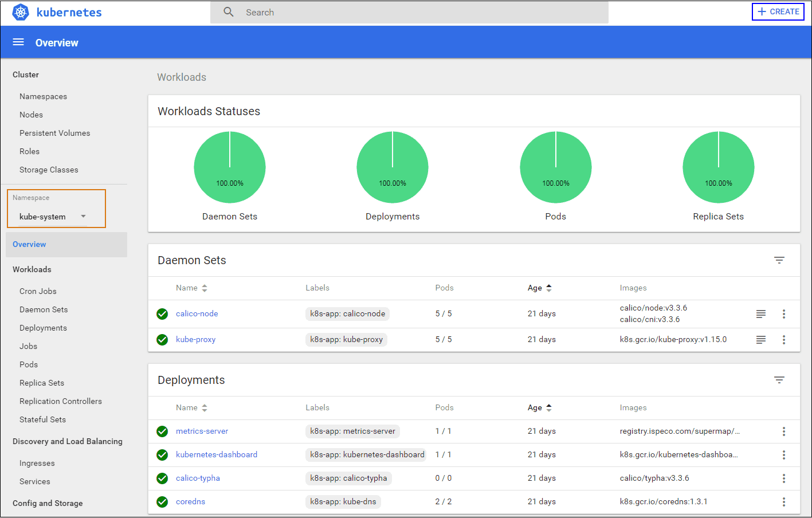Click the Pods status pie chart
812x518 pixels.
pyautogui.click(x=555, y=167)
